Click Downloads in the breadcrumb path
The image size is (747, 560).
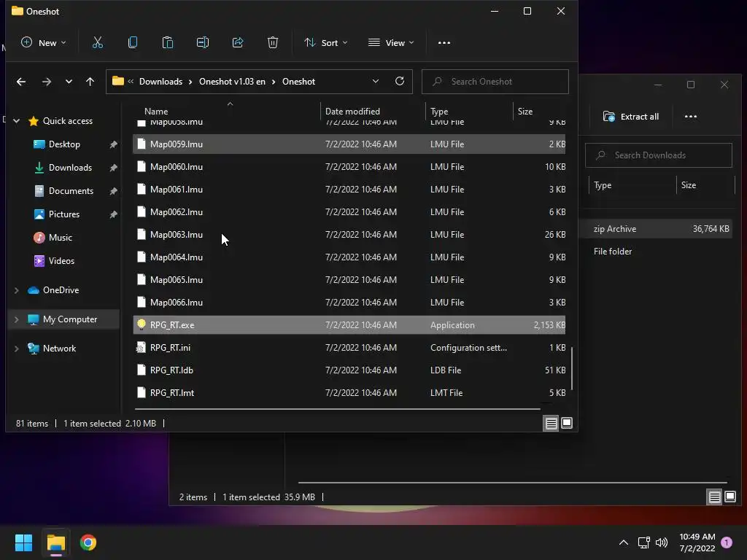pyautogui.click(x=160, y=82)
